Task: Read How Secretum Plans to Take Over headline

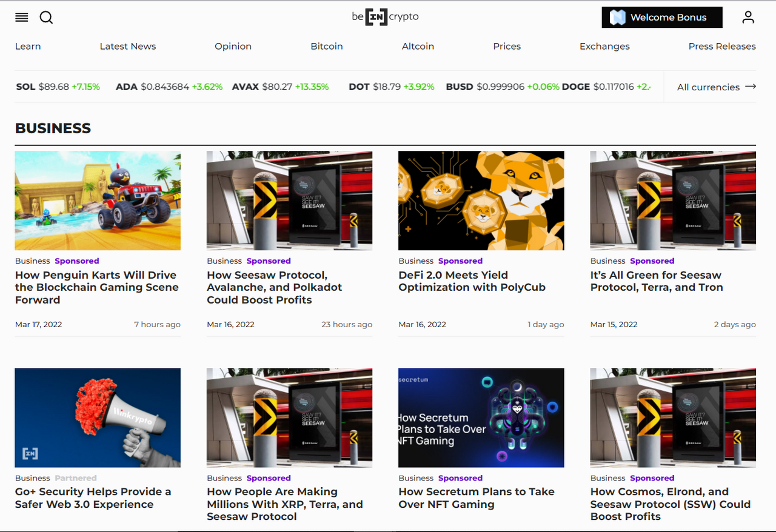Action: pos(477,498)
